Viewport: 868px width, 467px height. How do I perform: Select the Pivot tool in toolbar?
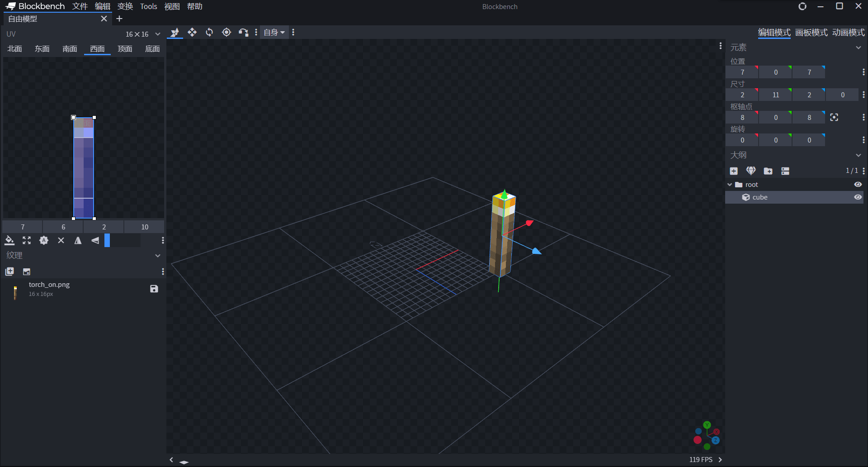226,33
